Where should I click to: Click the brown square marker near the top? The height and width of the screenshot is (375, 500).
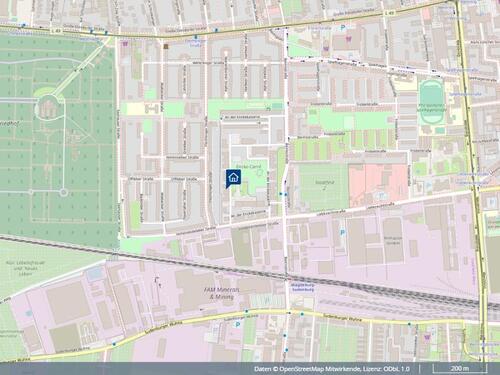(x=166, y=46)
